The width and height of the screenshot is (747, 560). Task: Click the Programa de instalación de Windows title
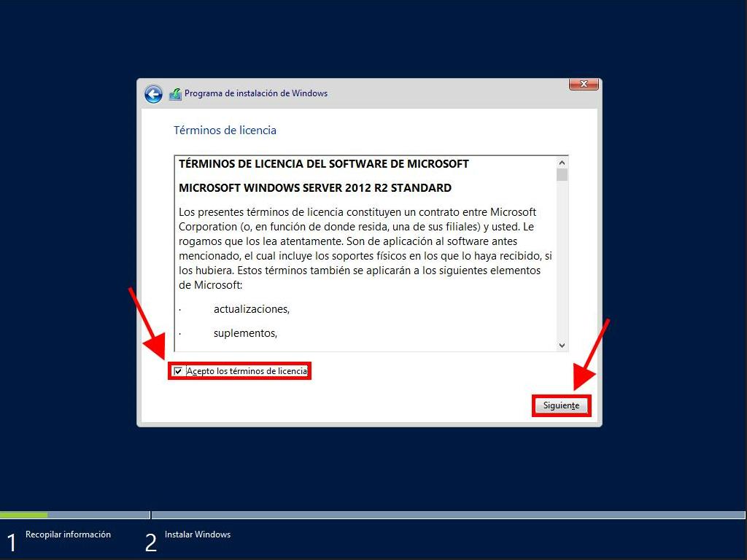(255, 93)
